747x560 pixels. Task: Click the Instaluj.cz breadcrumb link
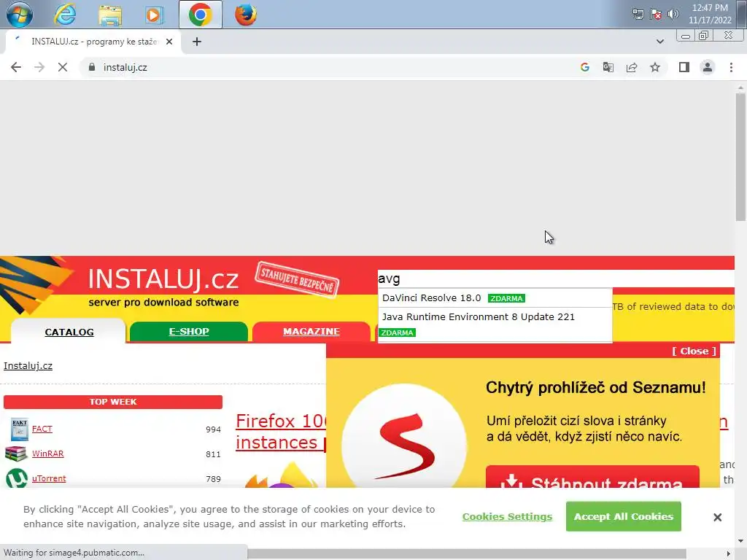[x=28, y=366]
